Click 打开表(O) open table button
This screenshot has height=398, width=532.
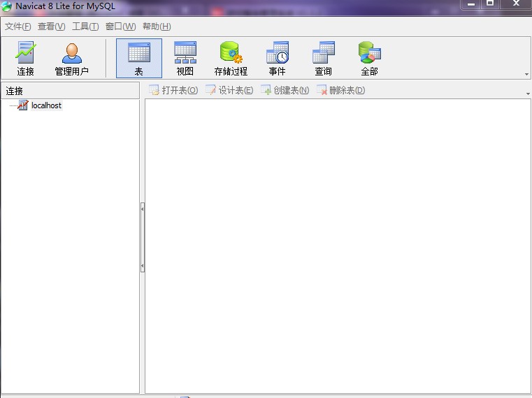pos(173,90)
